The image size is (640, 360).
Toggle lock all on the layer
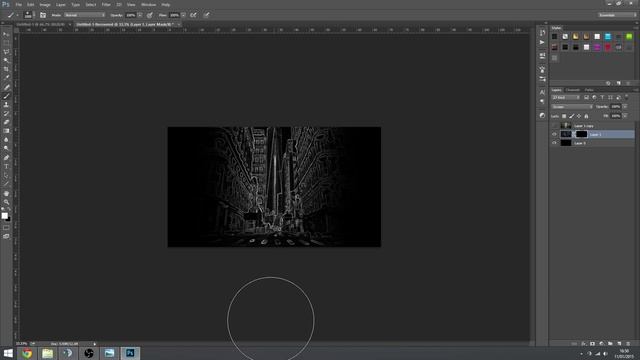[586, 116]
